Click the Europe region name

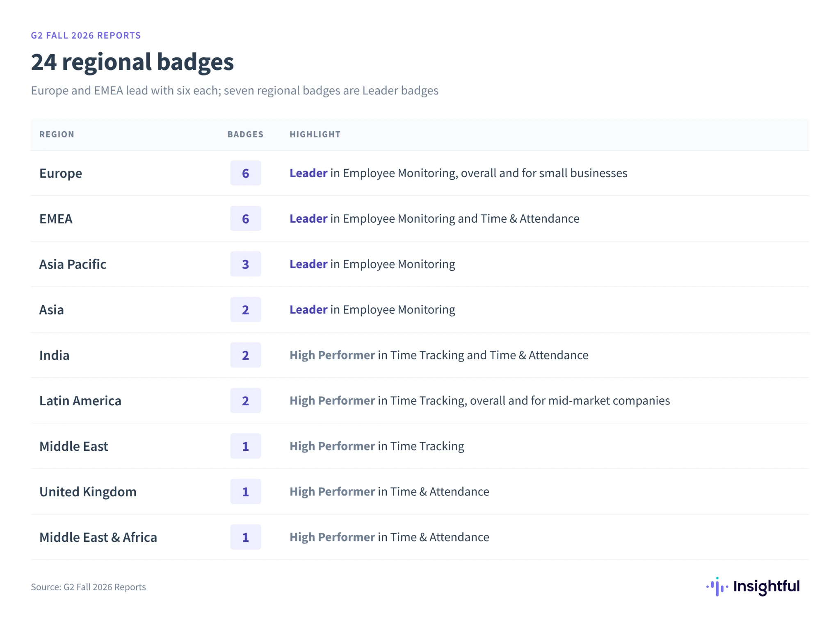61,174
